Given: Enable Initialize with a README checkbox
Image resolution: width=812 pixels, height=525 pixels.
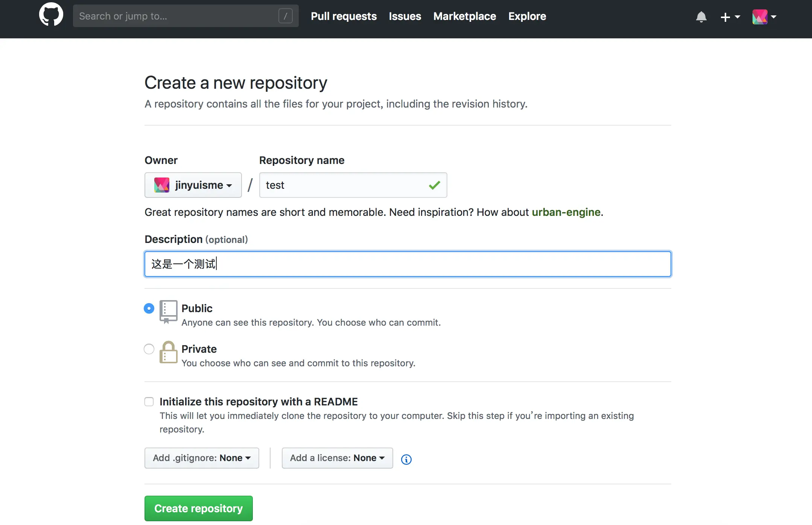Looking at the screenshot, I should click(x=149, y=402).
